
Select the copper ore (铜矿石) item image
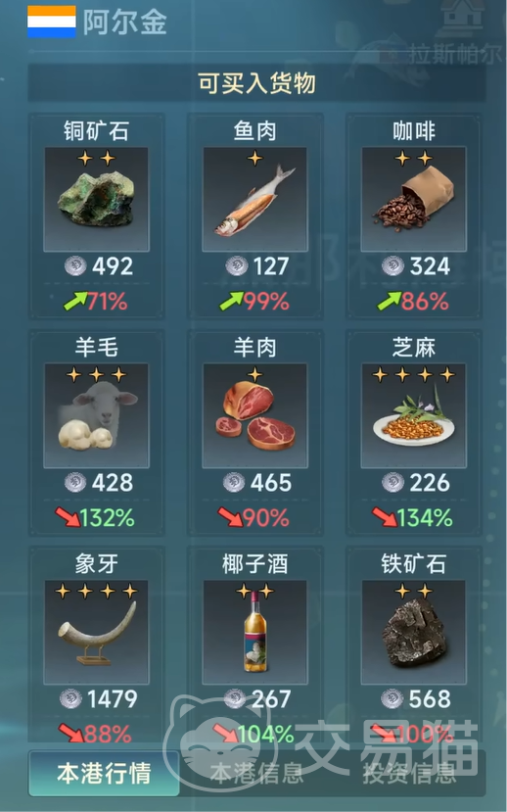pyautogui.click(x=97, y=200)
